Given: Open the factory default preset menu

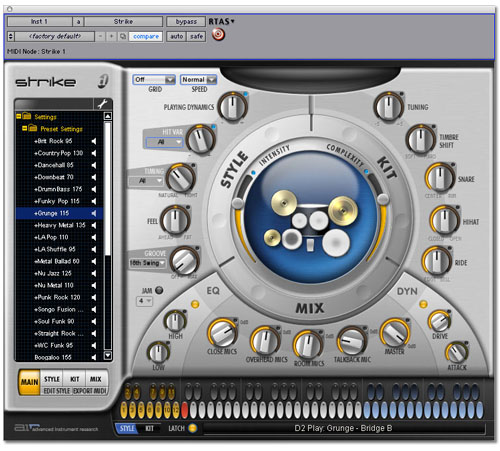Looking at the screenshot, I should tap(55, 36).
